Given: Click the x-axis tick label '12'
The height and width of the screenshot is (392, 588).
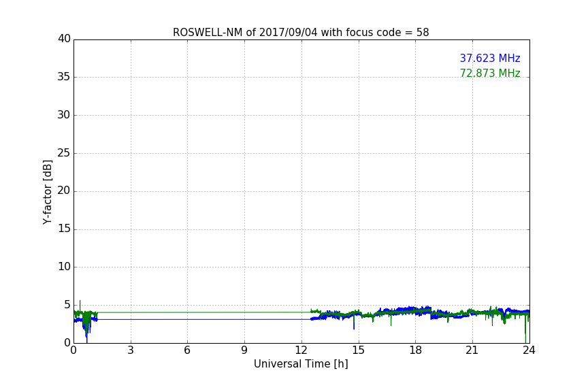Looking at the screenshot, I should pyautogui.click(x=301, y=350).
